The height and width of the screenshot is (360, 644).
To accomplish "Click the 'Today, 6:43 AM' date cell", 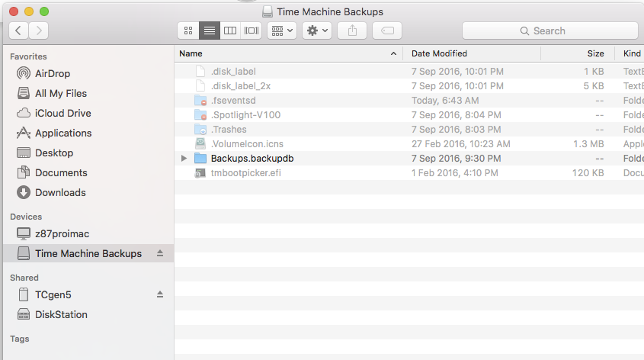I will click(445, 100).
